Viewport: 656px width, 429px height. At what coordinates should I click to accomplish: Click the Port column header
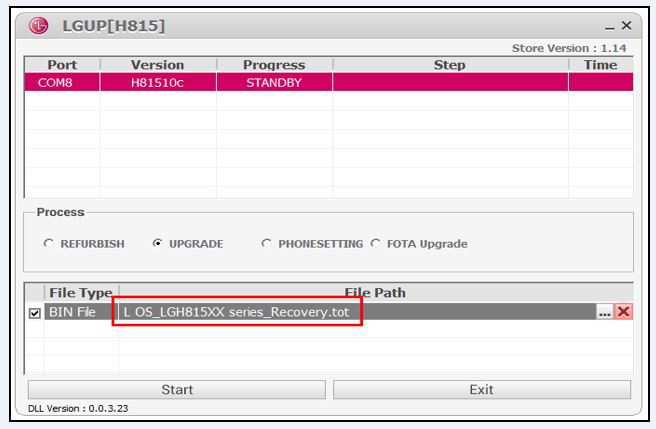click(x=62, y=65)
